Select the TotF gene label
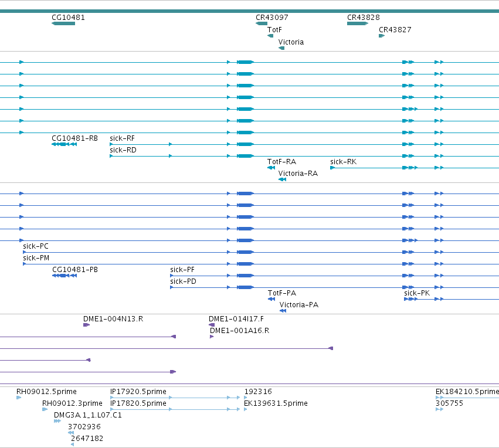Viewport: 499px width, 448px height. pyautogui.click(x=274, y=29)
